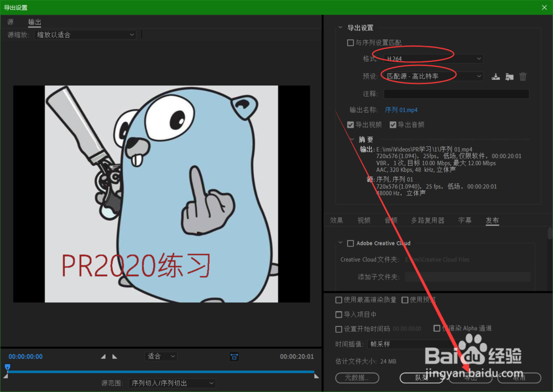553x392 pixels.
Task: Collapse the 摘要 summary section
Action: [352, 139]
